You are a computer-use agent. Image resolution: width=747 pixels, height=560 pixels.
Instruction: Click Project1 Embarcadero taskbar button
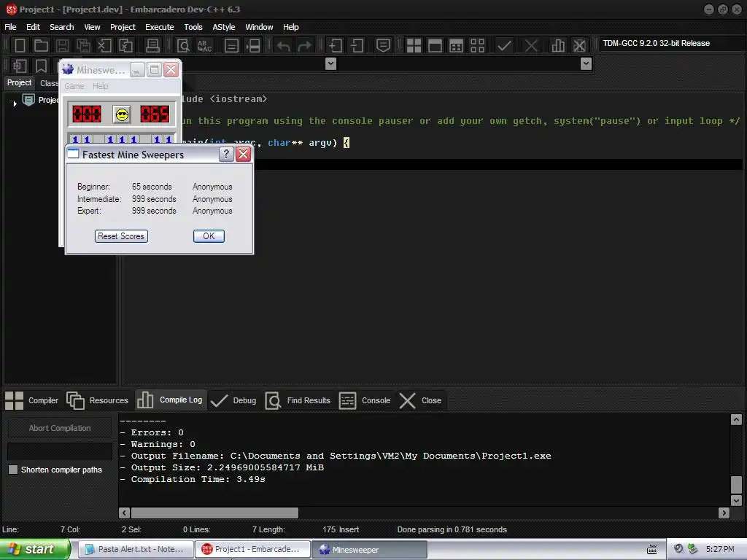click(252, 550)
